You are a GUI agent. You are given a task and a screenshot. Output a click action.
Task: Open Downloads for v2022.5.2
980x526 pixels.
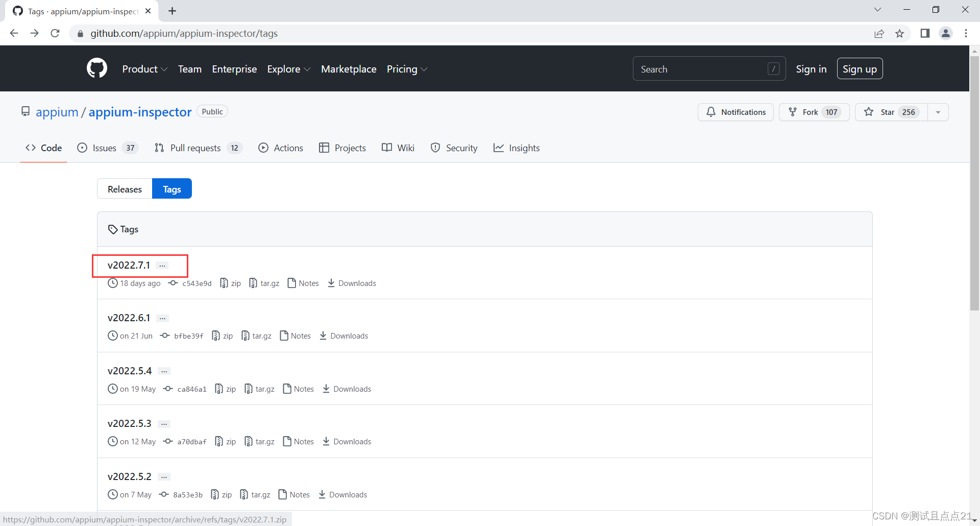point(342,494)
